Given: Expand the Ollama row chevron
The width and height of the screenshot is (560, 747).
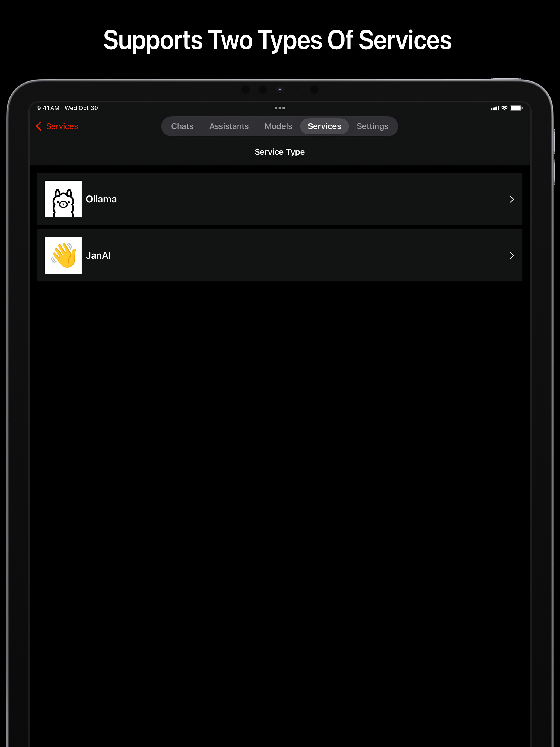Looking at the screenshot, I should click(x=512, y=199).
